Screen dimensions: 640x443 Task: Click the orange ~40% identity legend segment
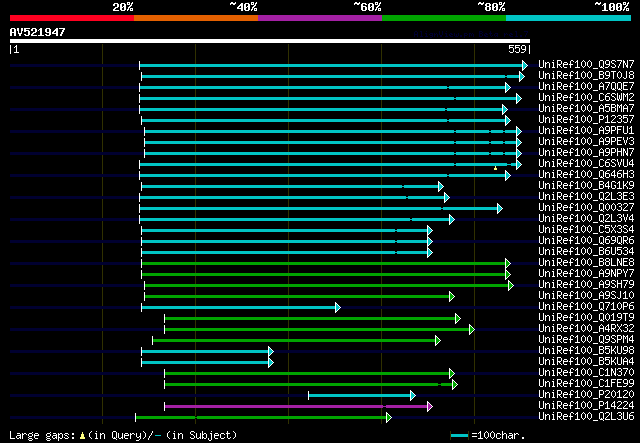point(196,18)
